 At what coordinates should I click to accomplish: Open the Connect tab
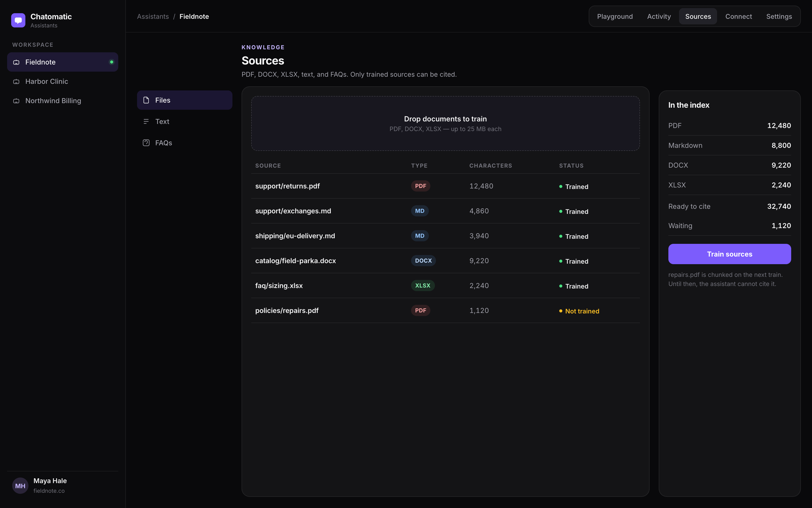(738, 16)
